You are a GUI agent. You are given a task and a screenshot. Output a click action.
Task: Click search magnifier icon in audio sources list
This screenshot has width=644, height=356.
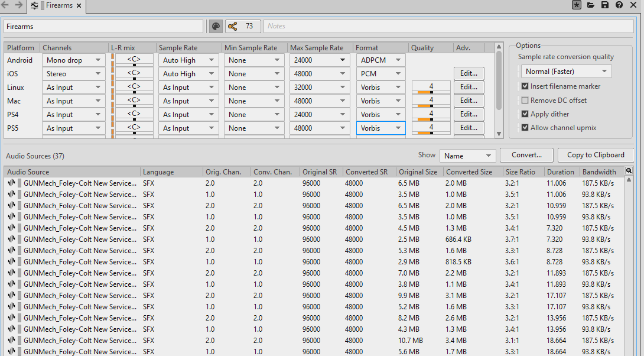pyautogui.click(x=629, y=171)
